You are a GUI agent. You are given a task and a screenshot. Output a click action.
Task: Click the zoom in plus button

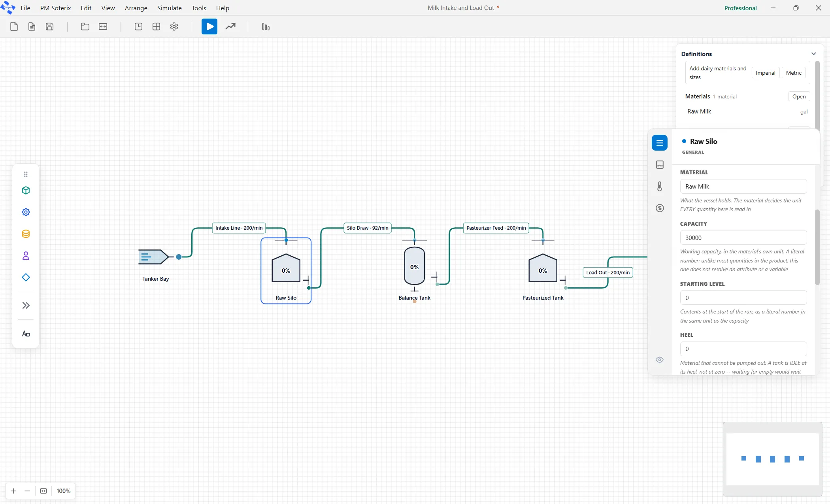pyautogui.click(x=13, y=491)
